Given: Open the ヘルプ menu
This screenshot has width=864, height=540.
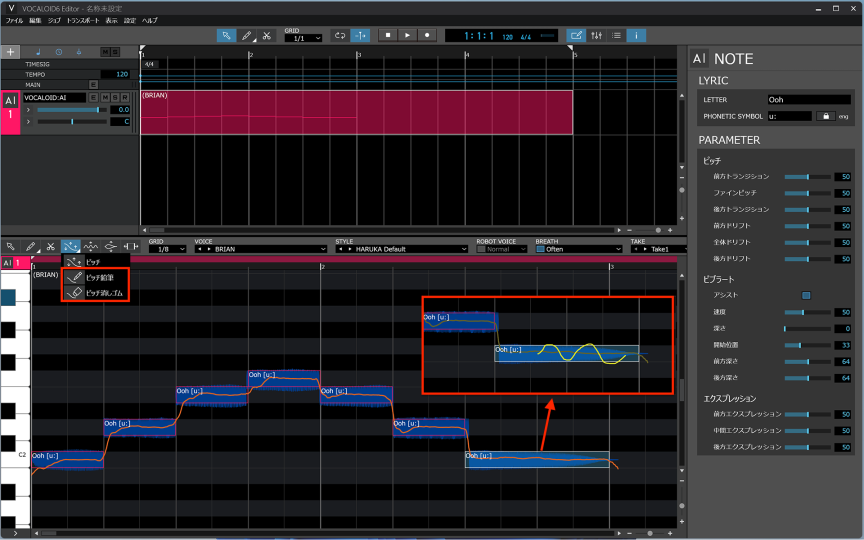Looking at the screenshot, I should click(149, 20).
